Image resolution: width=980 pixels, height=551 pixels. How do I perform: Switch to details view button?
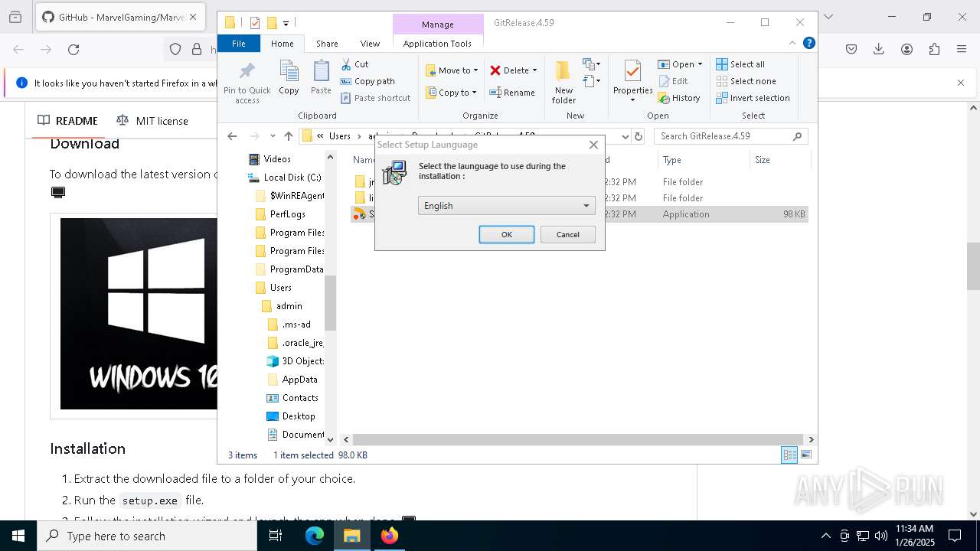789,455
